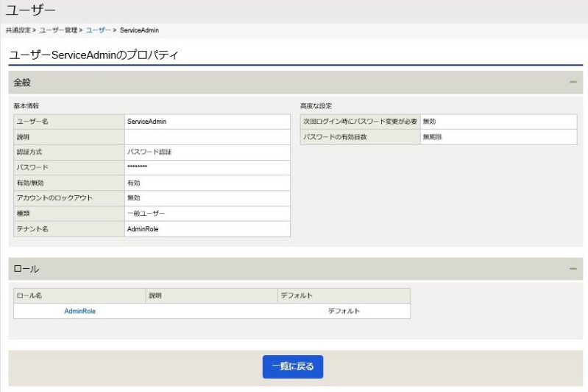The image size is (588, 392).
Task: Click the ロール名 column header
Action: pos(79,295)
